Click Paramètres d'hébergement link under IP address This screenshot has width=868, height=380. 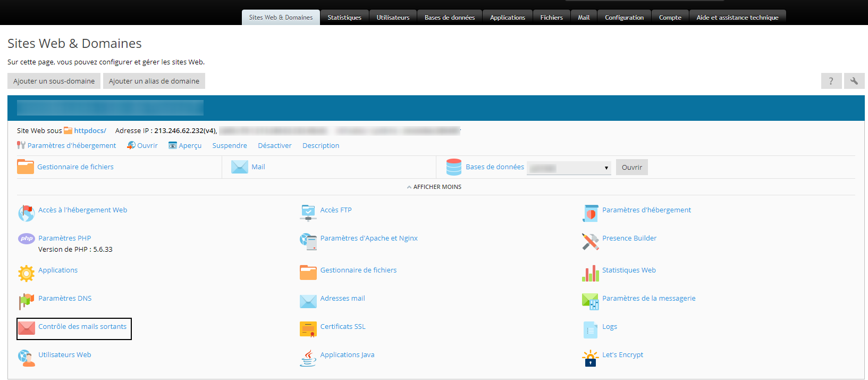point(72,145)
